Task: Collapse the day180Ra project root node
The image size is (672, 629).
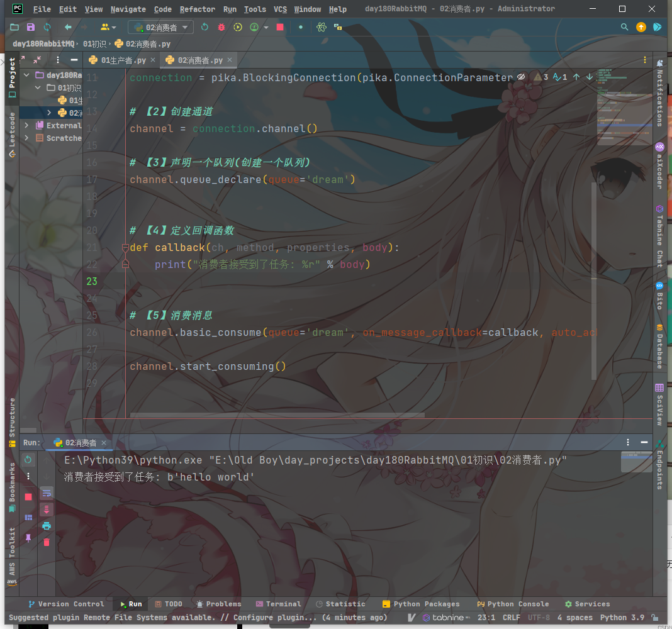Action: coord(26,75)
